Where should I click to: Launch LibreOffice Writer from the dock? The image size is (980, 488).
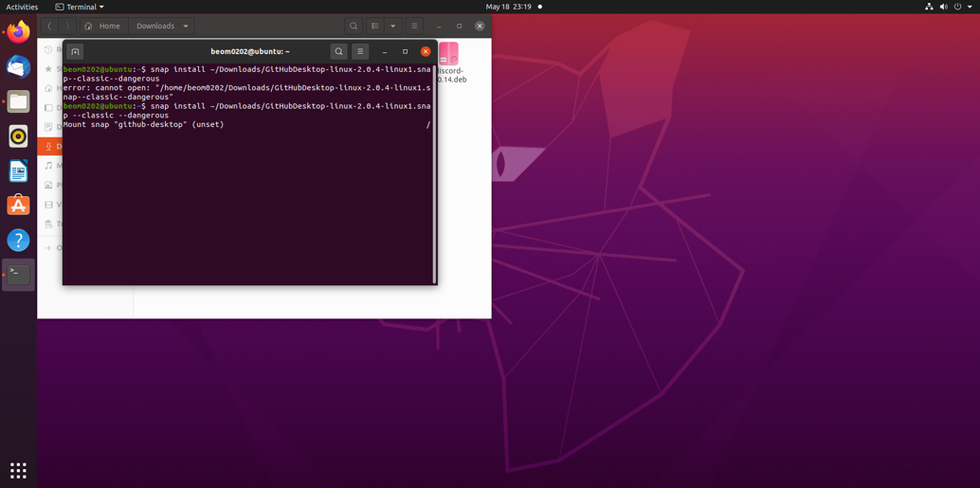[x=18, y=172]
